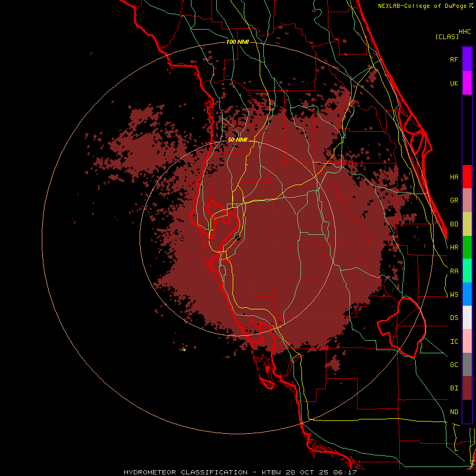Click the "BI" legend label

tap(454, 388)
